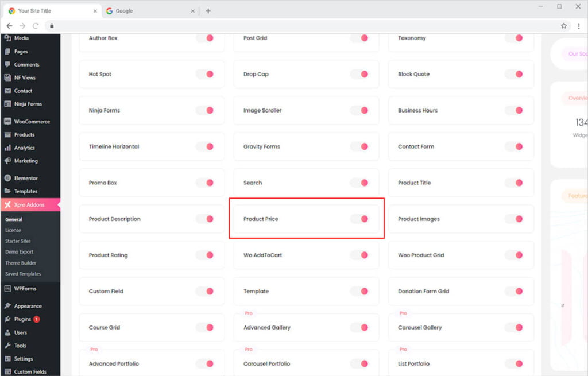Viewport: 588px width, 376px height.
Task: Toggle off the Hot Spot widget
Action: tap(205, 74)
